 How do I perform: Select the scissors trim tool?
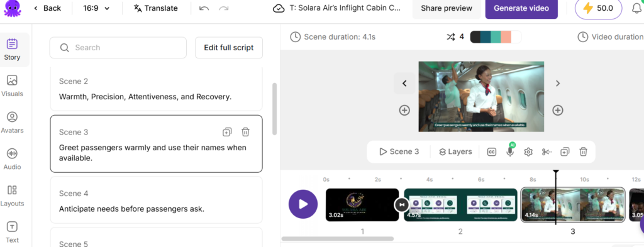(547, 152)
